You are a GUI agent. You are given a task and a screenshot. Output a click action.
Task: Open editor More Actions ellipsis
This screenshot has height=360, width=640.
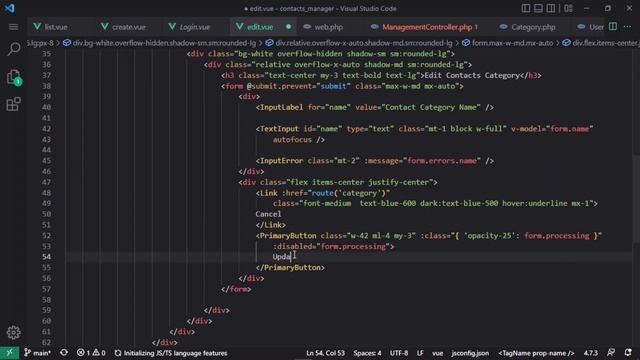pyautogui.click(x=627, y=27)
